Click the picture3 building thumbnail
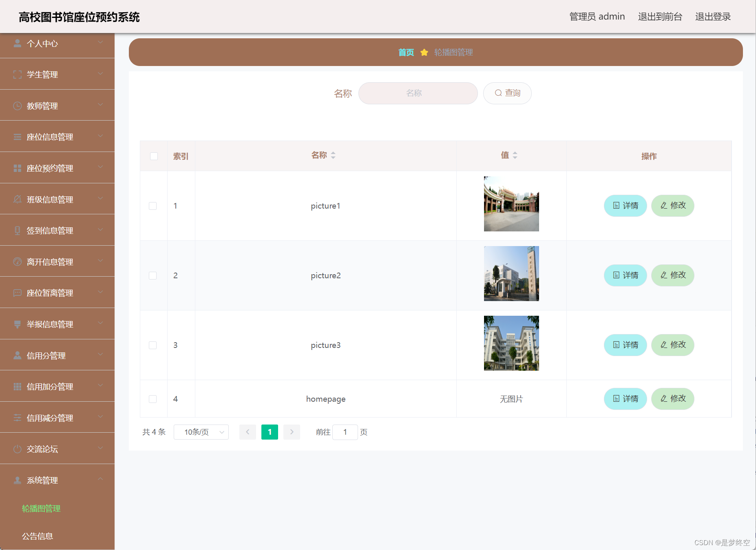The height and width of the screenshot is (550, 756). (511, 343)
